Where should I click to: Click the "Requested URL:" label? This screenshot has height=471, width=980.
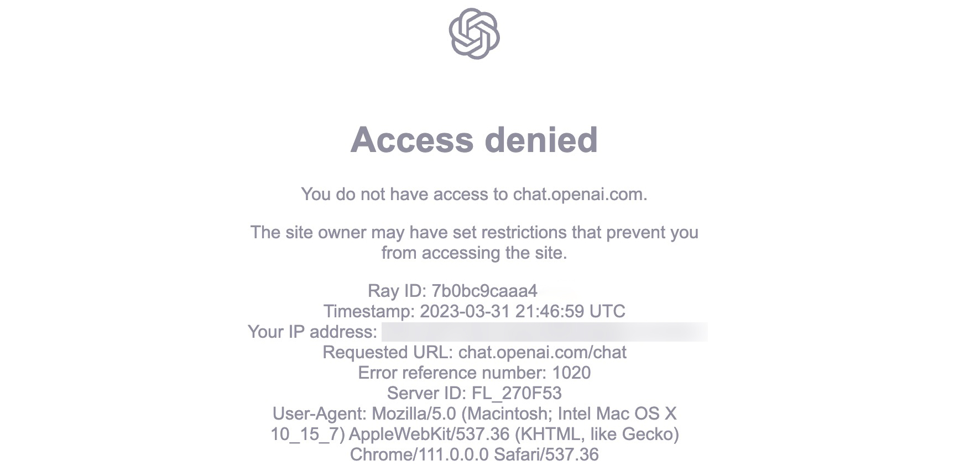click(388, 352)
